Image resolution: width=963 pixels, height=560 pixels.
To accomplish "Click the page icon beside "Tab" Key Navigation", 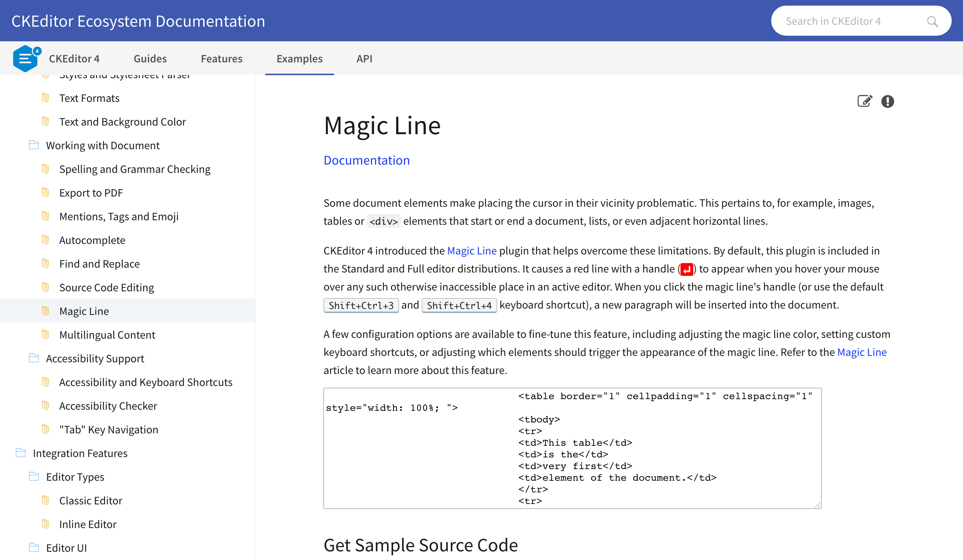I will (x=46, y=429).
